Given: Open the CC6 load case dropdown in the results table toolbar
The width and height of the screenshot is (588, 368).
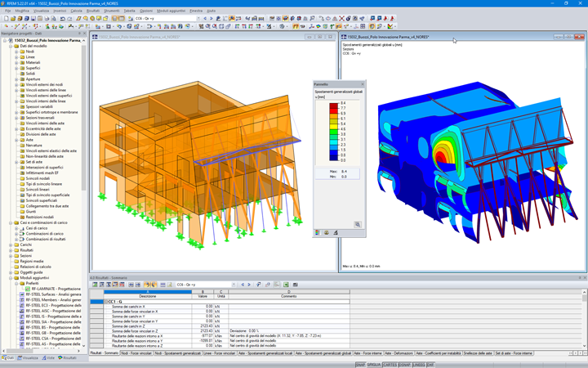Looking at the screenshot, I should click(234, 285).
